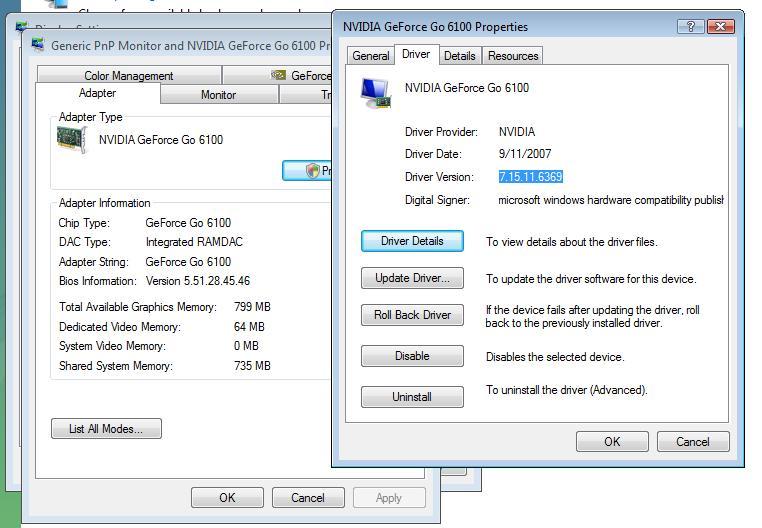Image resolution: width=762 pixels, height=528 pixels.
Task: Click the Uninstall driver button
Action: click(x=412, y=397)
